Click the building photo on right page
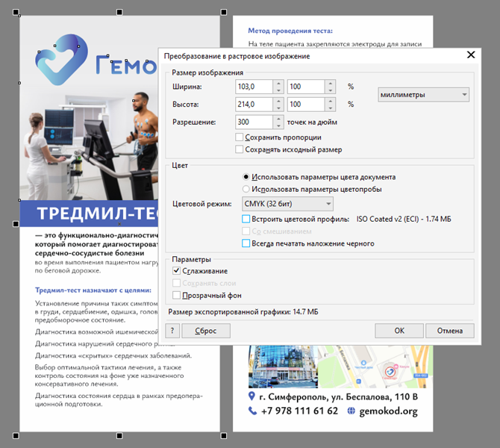 283,367
